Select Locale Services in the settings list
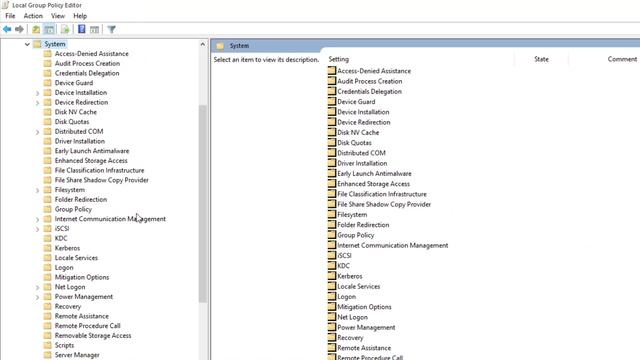The width and height of the screenshot is (640, 360). pos(358,287)
